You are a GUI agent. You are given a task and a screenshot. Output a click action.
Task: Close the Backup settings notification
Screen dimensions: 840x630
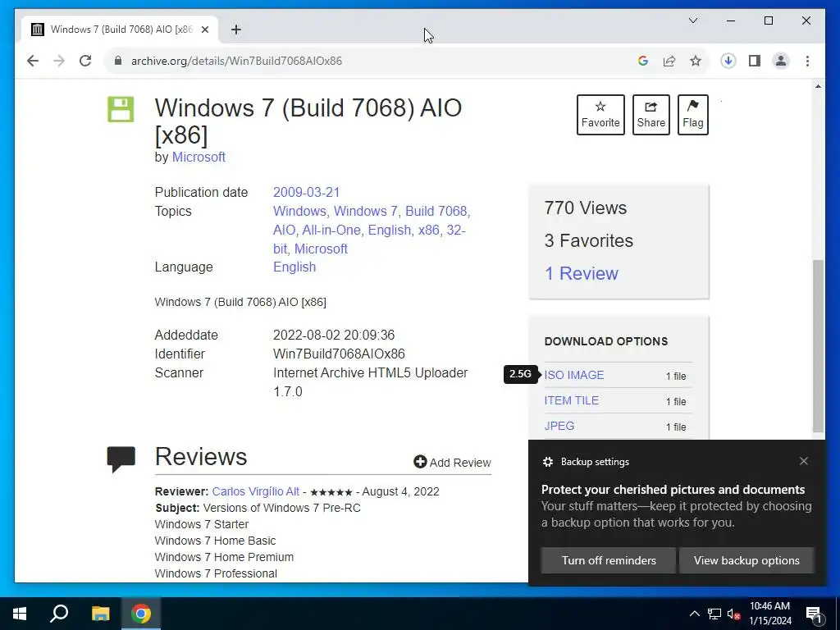click(804, 461)
